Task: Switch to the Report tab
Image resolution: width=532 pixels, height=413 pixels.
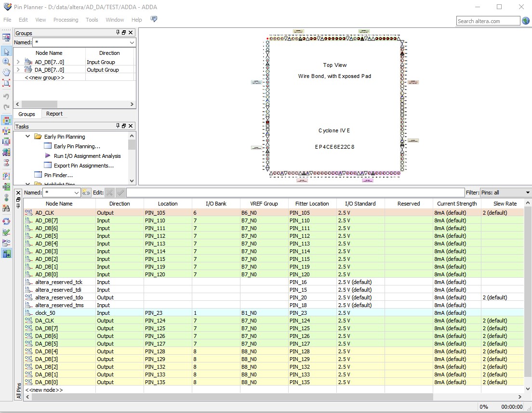Action: pyautogui.click(x=54, y=114)
